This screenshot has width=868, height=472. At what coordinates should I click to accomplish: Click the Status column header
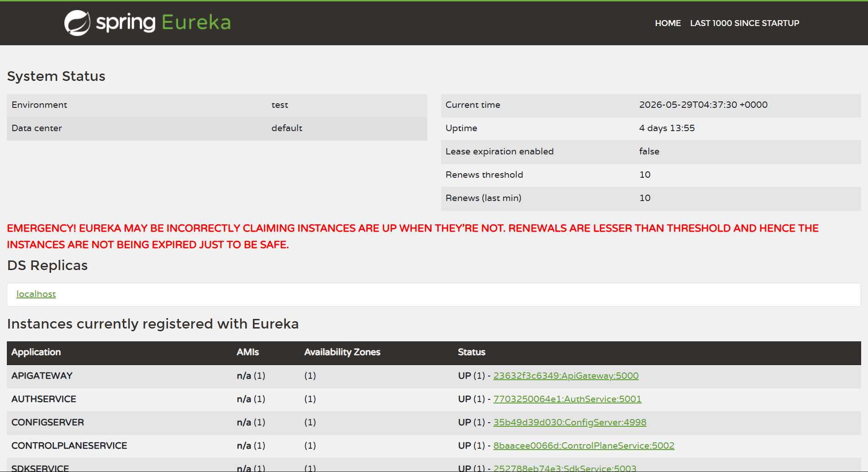click(x=471, y=352)
